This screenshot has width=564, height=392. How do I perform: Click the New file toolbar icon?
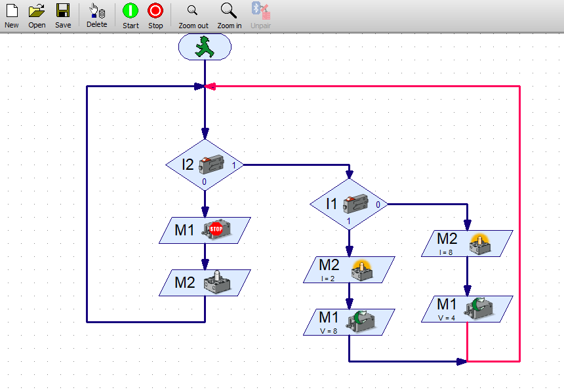(x=11, y=15)
